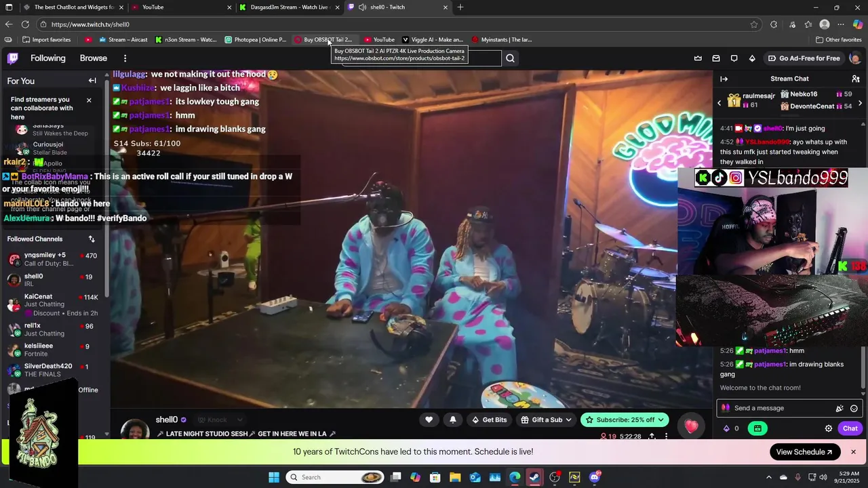The width and height of the screenshot is (868, 488).
Task: Collapse the Stream Chat panel
Action: tap(724, 79)
